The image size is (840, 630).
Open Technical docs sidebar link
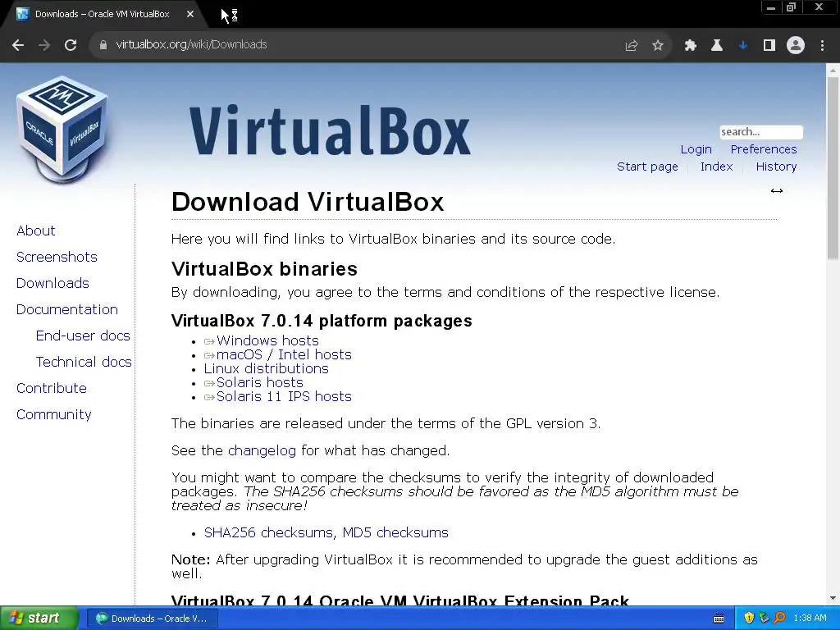click(x=84, y=362)
